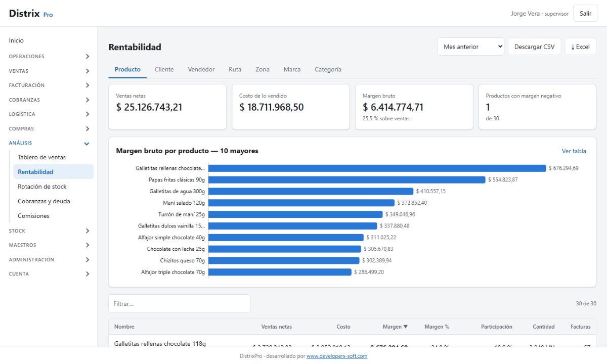The width and height of the screenshot is (607, 364).
Task: Click the $ 554.823,87 chart value
Action: (503, 179)
